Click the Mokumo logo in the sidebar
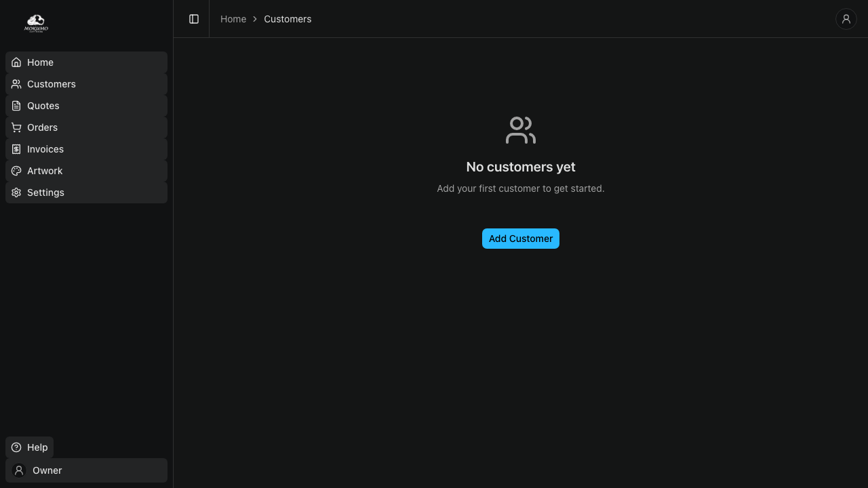Image resolution: width=868 pixels, height=488 pixels. [36, 24]
